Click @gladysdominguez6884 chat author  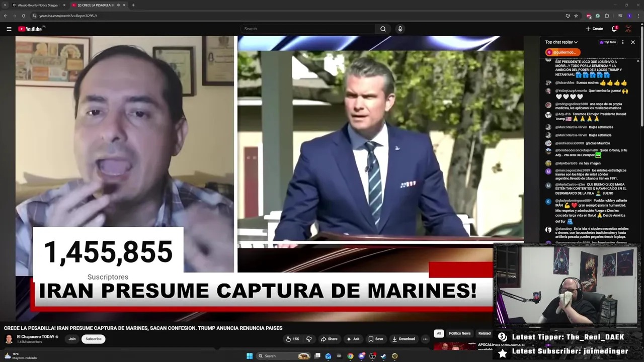(x=574, y=201)
